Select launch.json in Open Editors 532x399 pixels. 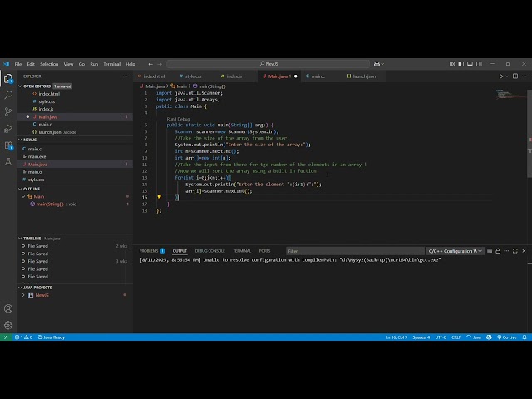(x=75, y=132)
